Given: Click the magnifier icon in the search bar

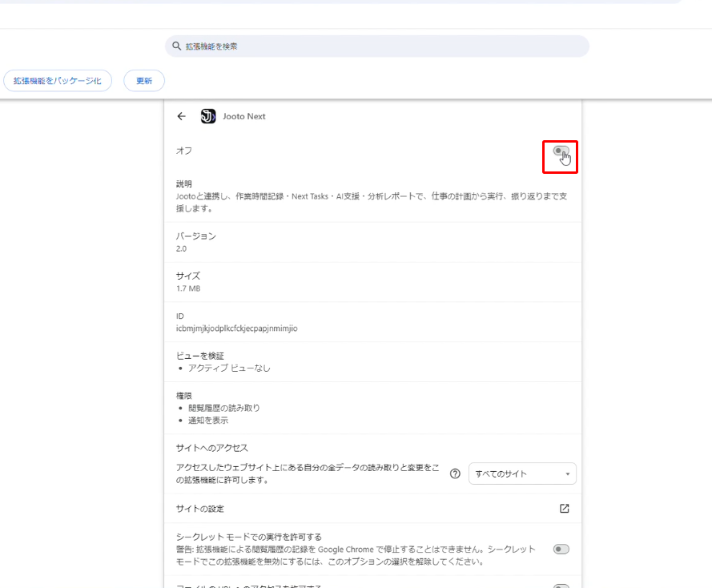Looking at the screenshot, I should pyautogui.click(x=177, y=46).
